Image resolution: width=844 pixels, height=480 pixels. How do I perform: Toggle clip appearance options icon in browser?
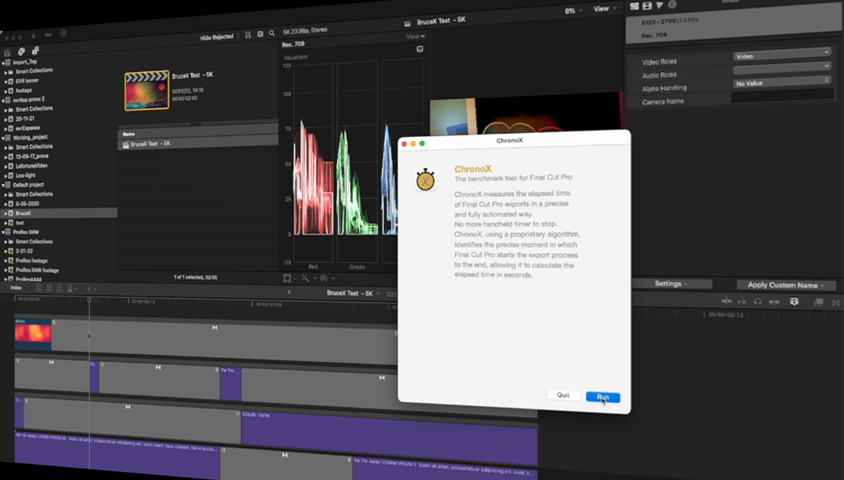tap(248, 35)
